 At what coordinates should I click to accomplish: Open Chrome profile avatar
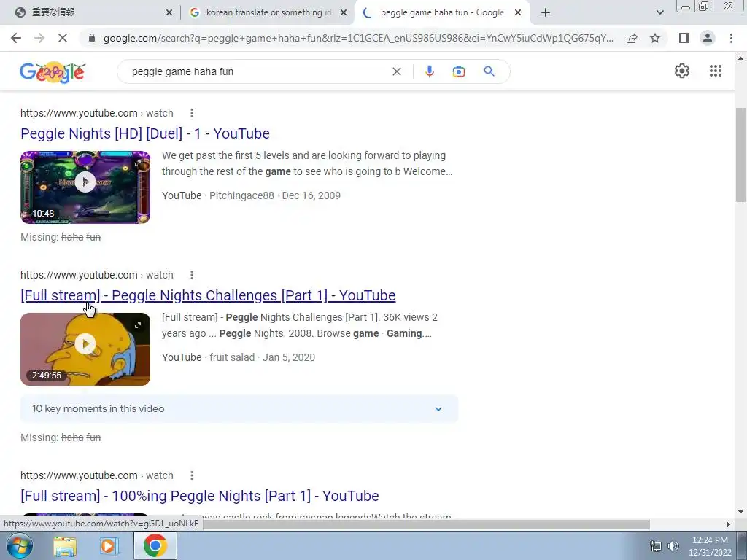point(708,38)
